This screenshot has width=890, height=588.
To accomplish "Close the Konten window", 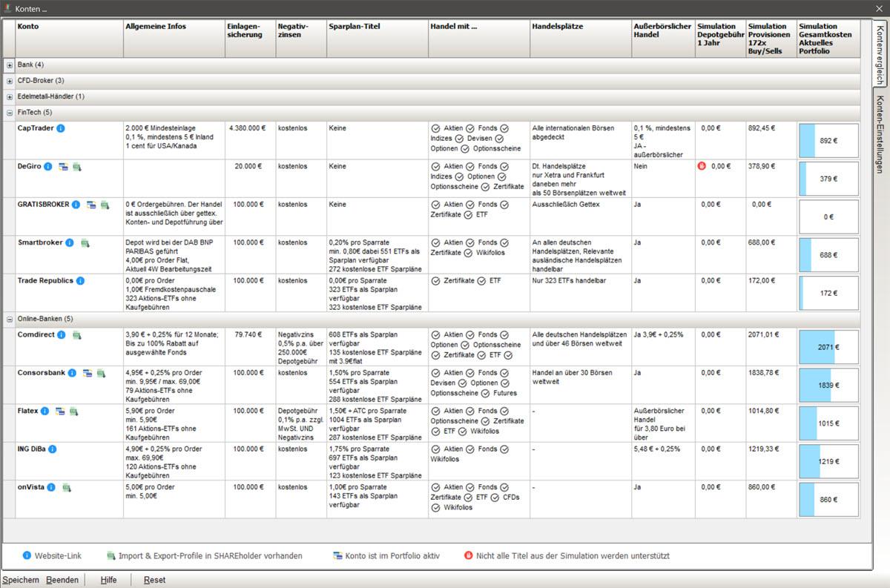I will point(878,8).
